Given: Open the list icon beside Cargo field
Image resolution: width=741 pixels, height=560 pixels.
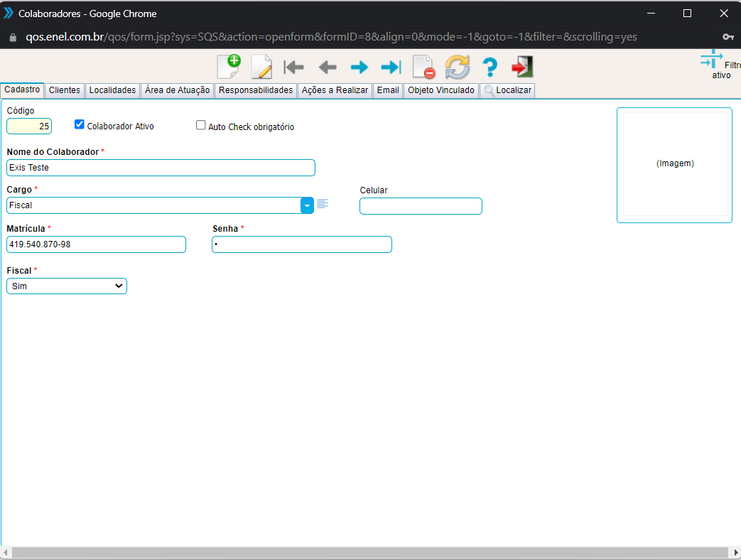Looking at the screenshot, I should coord(323,204).
